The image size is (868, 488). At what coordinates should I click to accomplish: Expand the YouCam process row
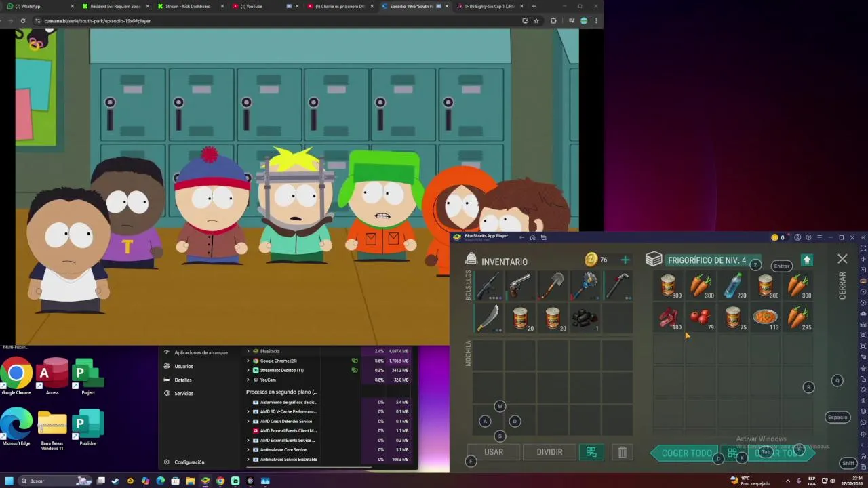click(x=248, y=380)
